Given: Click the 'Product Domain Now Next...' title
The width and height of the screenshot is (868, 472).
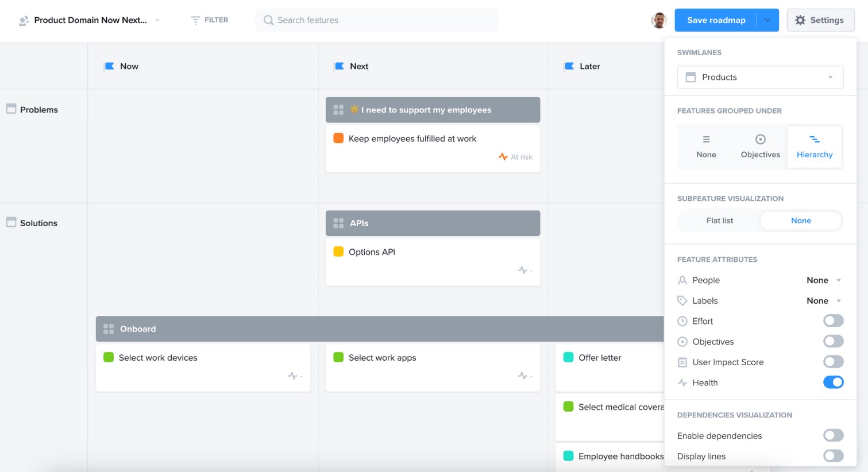Looking at the screenshot, I should (x=90, y=20).
